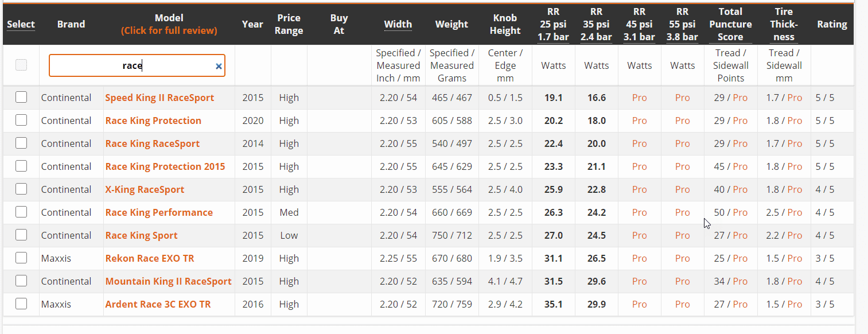868x334 pixels.
Task: Click Pro link in Race King Sport puncture score
Action: coord(740,235)
